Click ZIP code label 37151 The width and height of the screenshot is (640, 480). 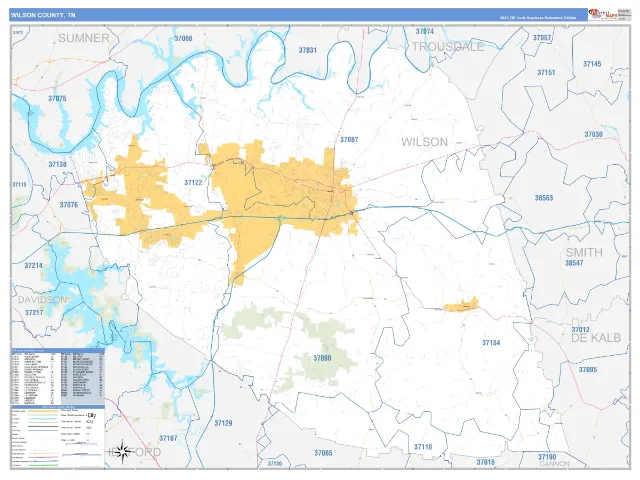tap(546, 73)
